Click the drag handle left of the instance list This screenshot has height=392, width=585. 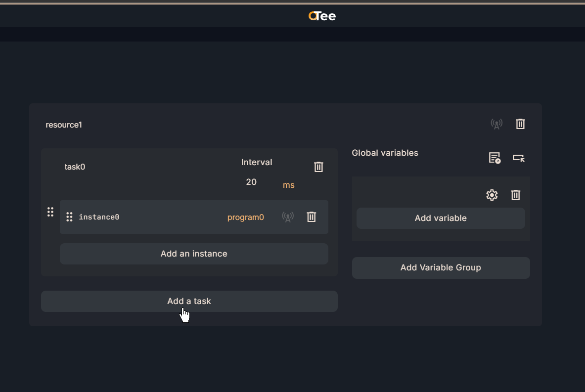[x=50, y=212]
